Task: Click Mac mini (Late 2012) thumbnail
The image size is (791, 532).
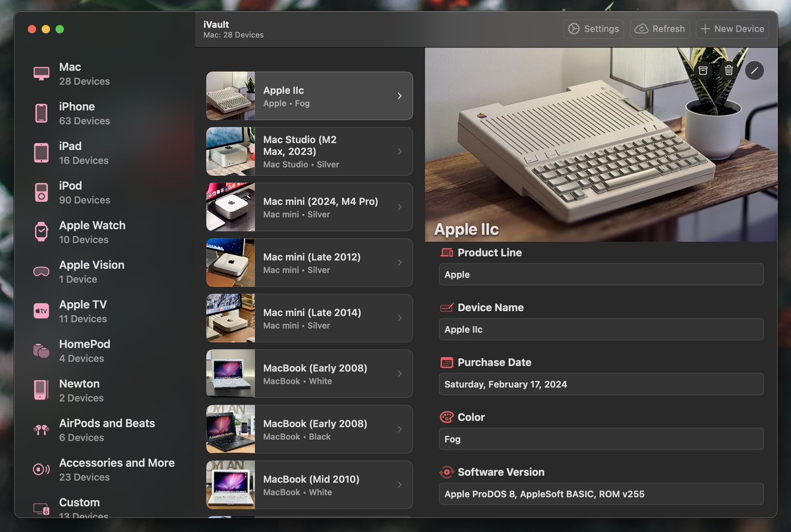Action: (231, 262)
